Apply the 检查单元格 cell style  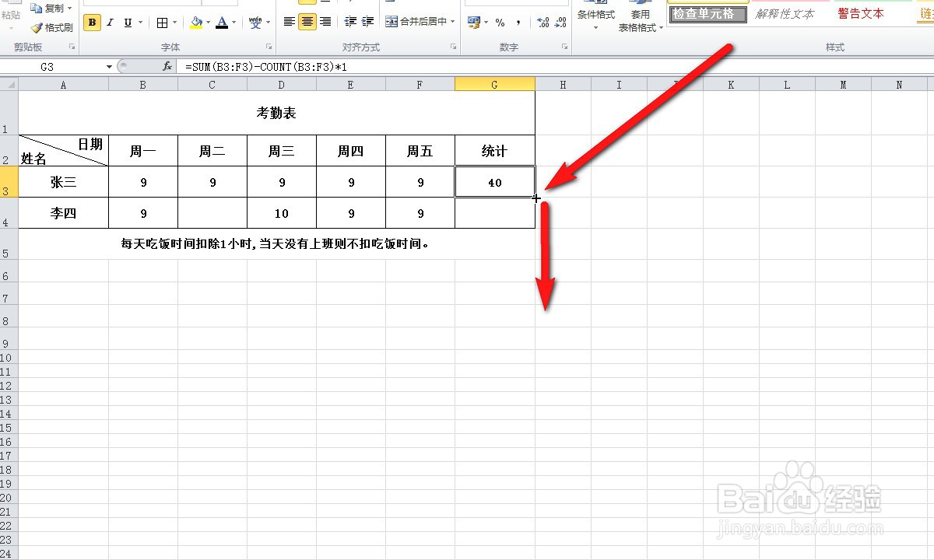point(707,13)
